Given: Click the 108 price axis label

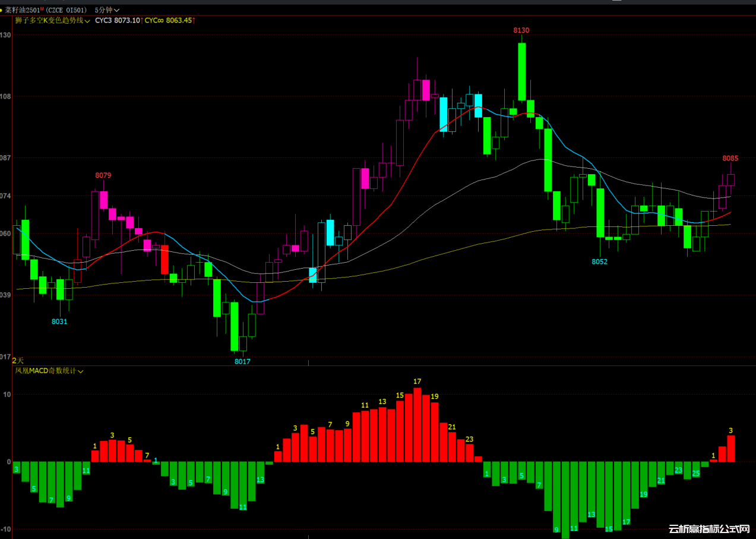Looking at the screenshot, I should (x=6, y=96).
